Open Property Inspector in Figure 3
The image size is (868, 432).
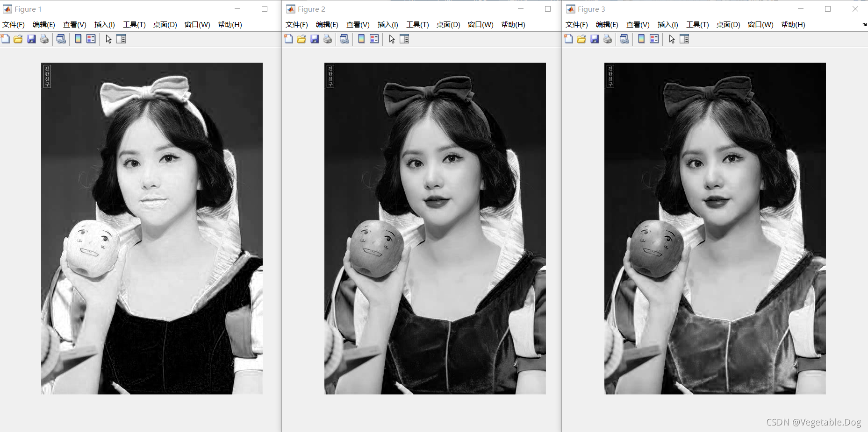coord(684,39)
